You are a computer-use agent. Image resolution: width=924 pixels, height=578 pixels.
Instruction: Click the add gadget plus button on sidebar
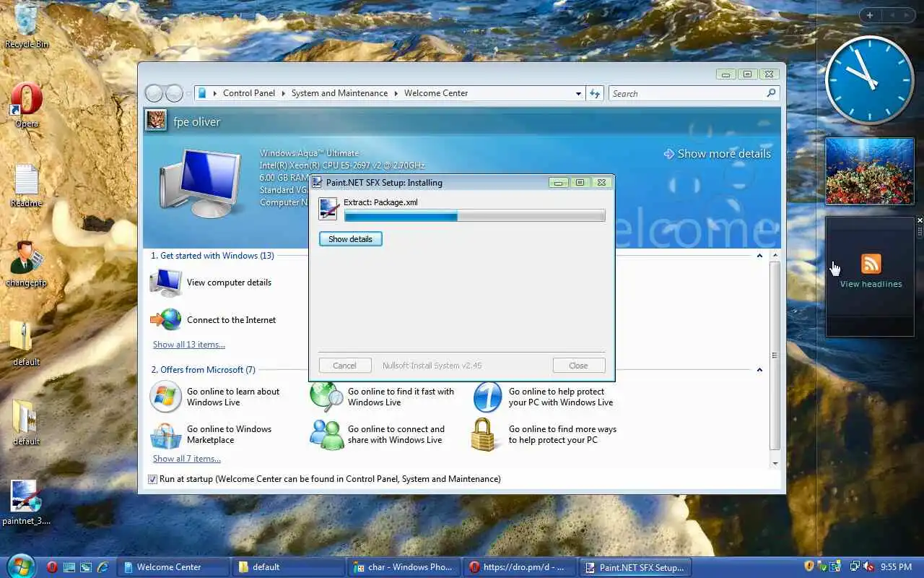tap(870, 15)
